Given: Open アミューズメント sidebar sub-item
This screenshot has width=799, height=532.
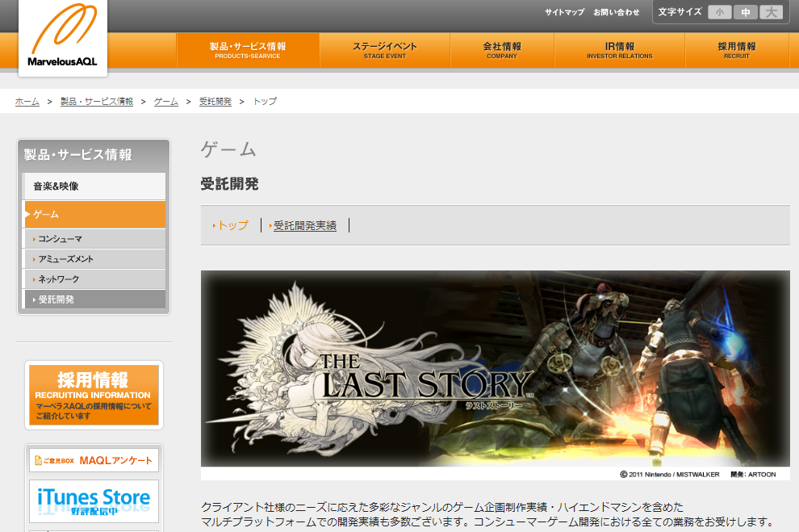Looking at the screenshot, I should click(x=94, y=259).
